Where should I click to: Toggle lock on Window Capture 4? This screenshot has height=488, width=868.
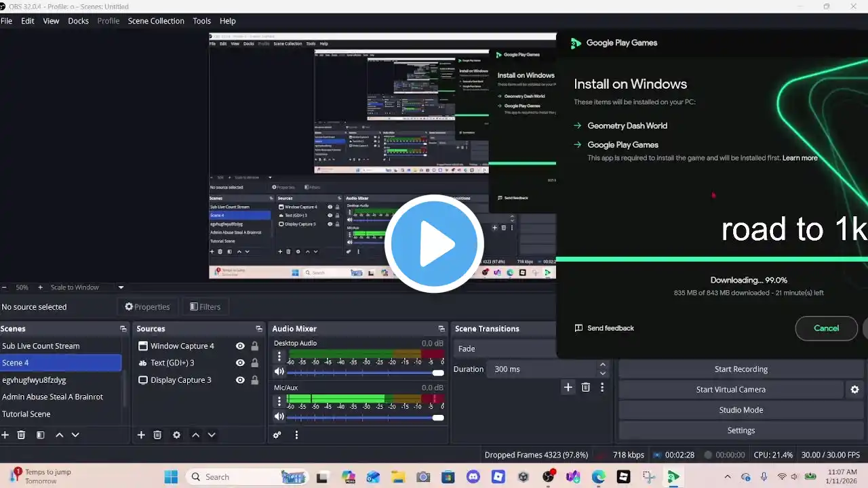click(x=255, y=346)
